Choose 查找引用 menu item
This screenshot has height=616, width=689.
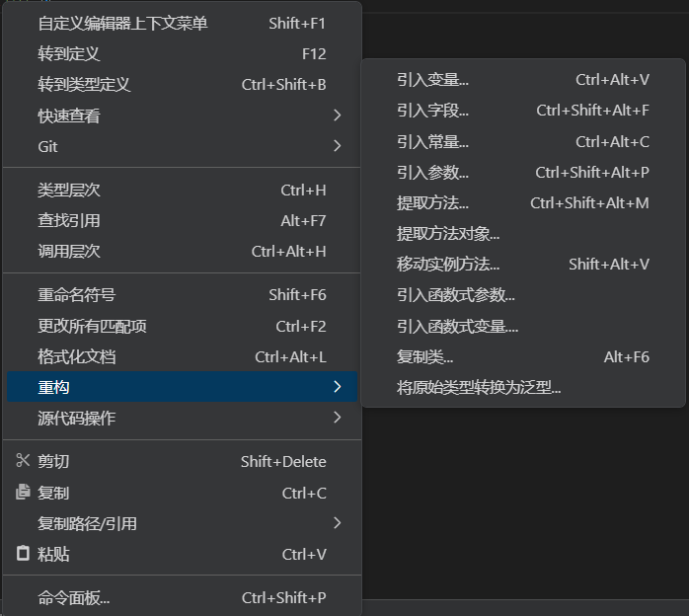pos(182,220)
